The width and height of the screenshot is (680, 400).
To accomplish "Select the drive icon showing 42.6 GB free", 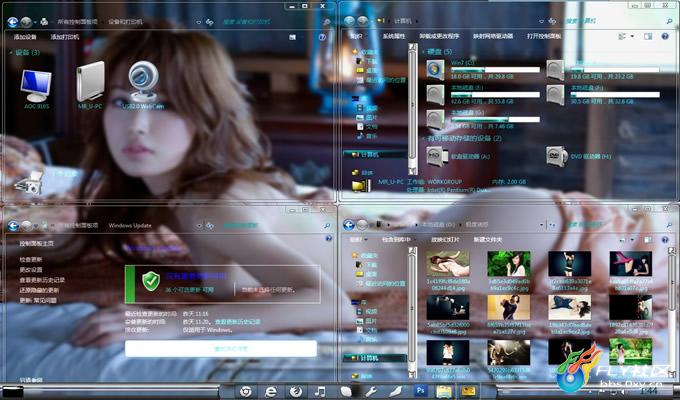I will (x=435, y=95).
